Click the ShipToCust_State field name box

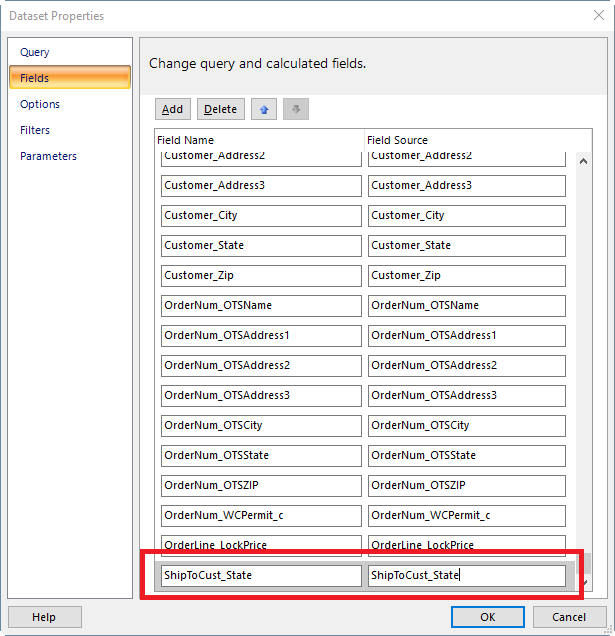tap(261, 576)
